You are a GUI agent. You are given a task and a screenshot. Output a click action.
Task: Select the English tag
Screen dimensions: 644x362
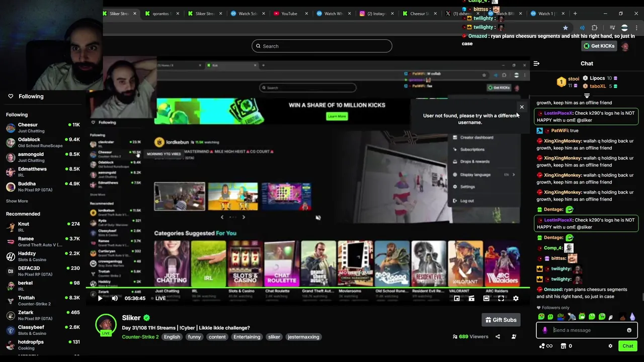[x=172, y=337]
